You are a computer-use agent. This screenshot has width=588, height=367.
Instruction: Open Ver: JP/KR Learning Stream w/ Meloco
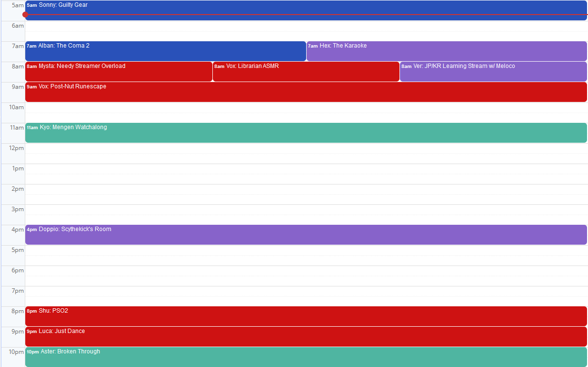click(x=493, y=71)
